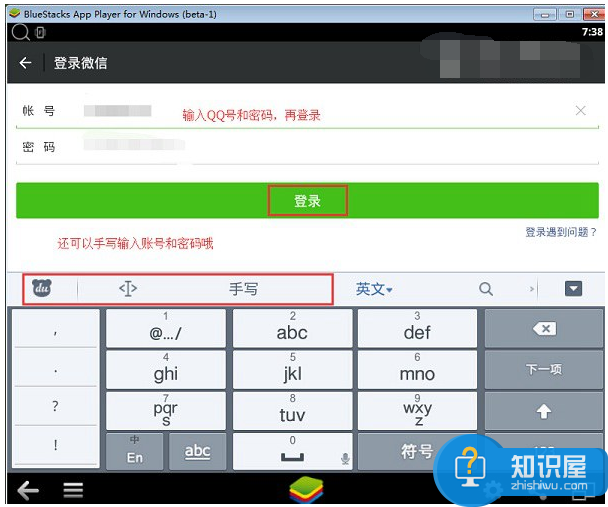
Task: Tap the 3 def key
Action: 417,328
